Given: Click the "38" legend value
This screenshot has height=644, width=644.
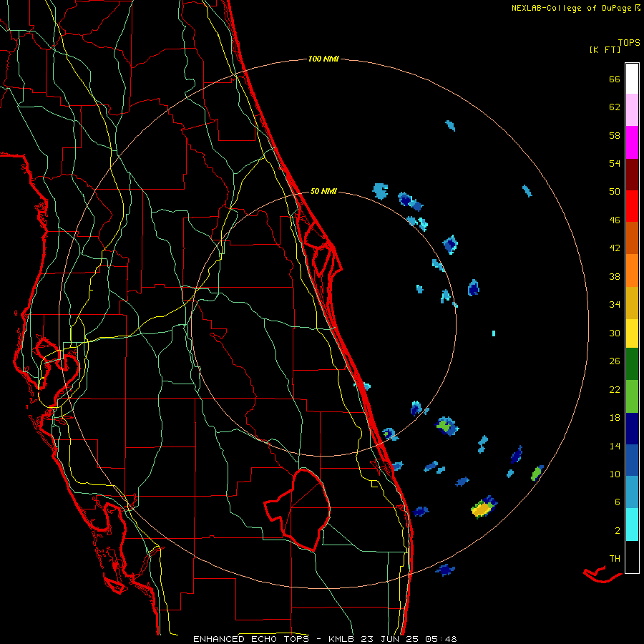Looking at the screenshot, I should [615, 276].
